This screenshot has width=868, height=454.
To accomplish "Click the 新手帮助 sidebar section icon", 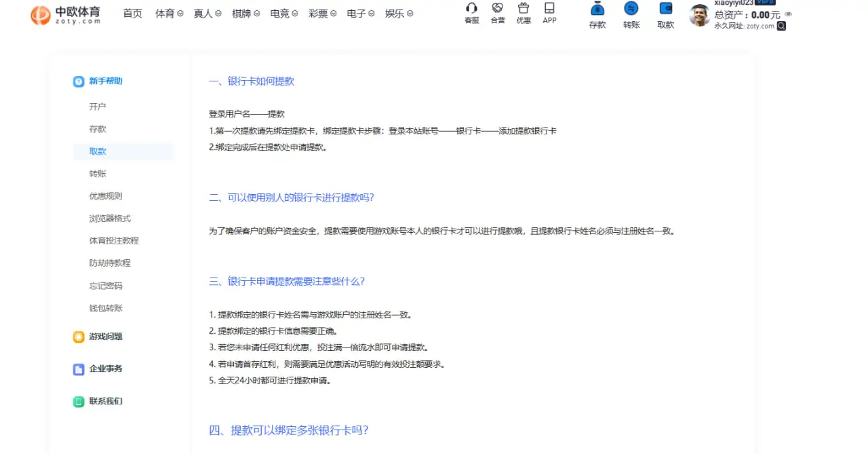I will [79, 81].
